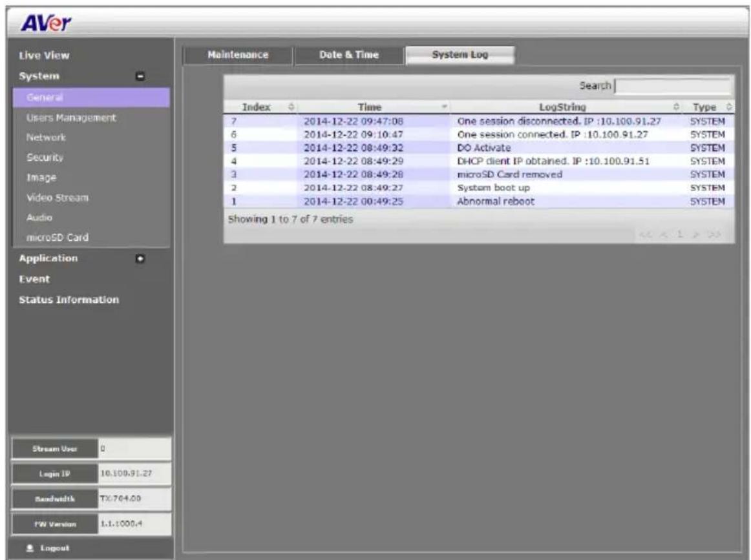Viewport: 751px width, 560px height.
Task: Click SYSTEM type in Abnormal reboot row
Action: (708, 202)
